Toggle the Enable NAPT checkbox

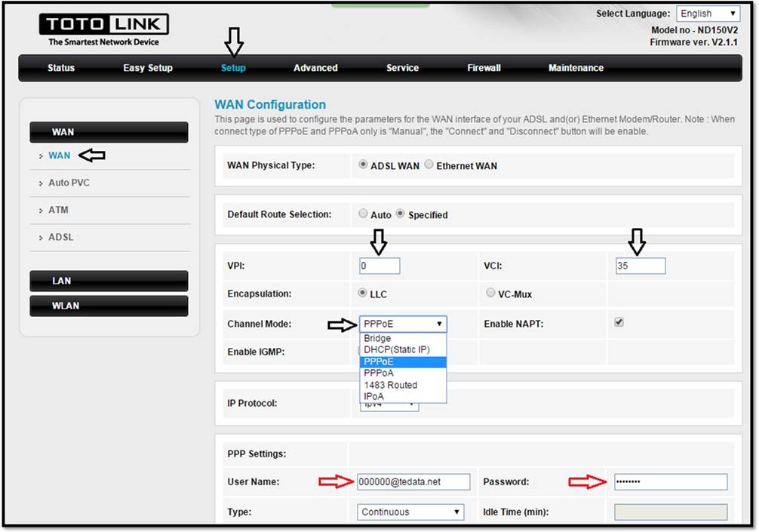(619, 322)
